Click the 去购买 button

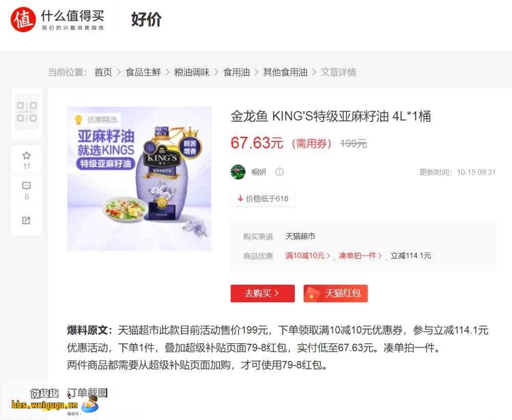tap(263, 293)
